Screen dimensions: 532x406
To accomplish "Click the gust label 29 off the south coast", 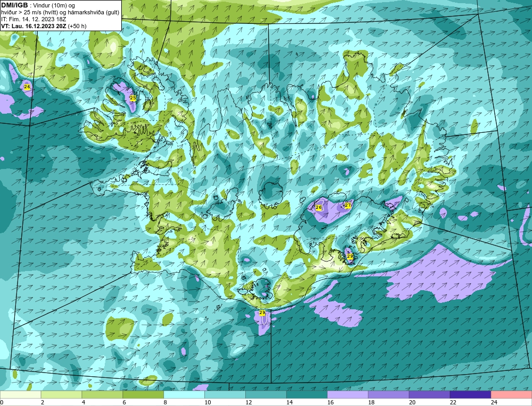I will (262, 312).
